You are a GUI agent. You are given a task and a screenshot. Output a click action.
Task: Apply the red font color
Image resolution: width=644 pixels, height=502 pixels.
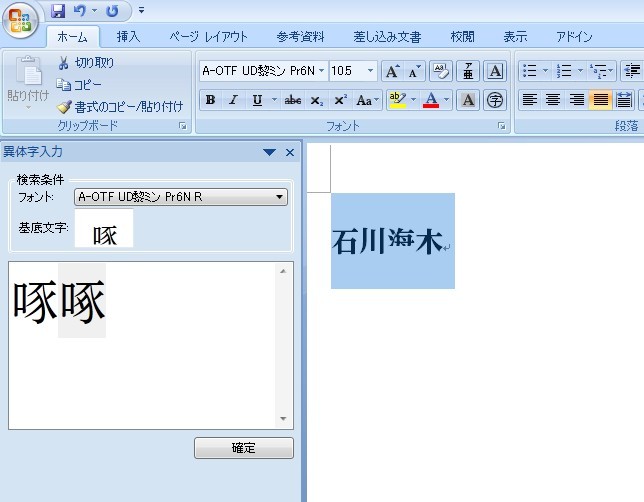pos(431,100)
